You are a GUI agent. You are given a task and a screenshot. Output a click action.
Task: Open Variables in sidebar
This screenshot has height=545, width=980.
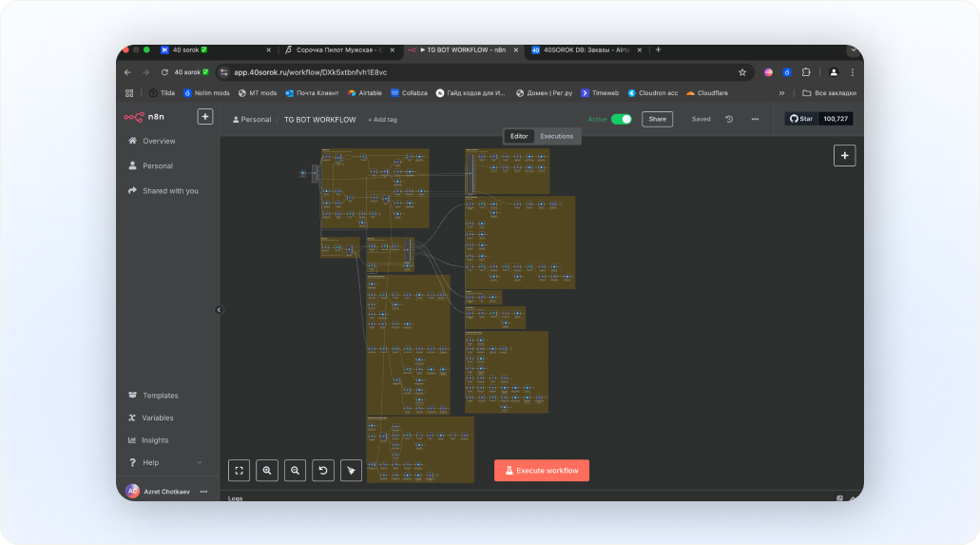click(x=150, y=418)
